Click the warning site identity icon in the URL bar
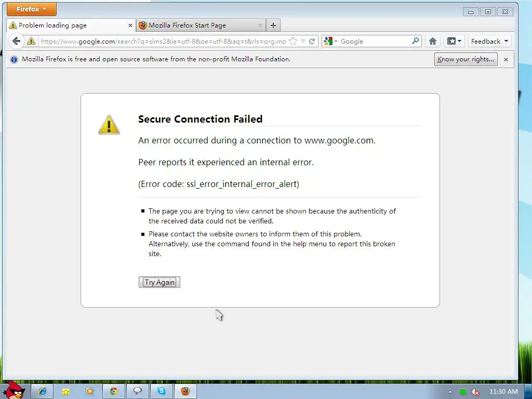The image size is (532, 399). tap(31, 42)
